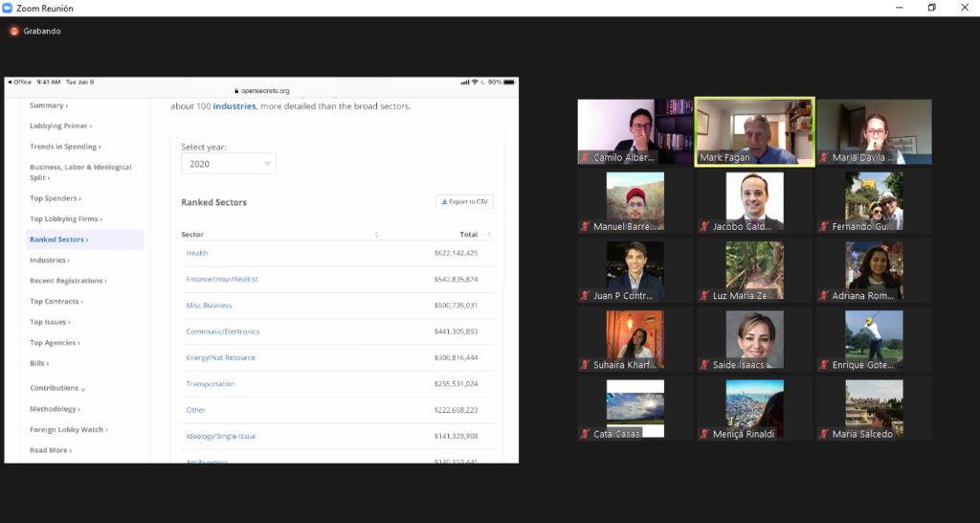Click muted mic icon on Jacobo Cald tile
Screen dimensions: 980x523
tap(705, 226)
